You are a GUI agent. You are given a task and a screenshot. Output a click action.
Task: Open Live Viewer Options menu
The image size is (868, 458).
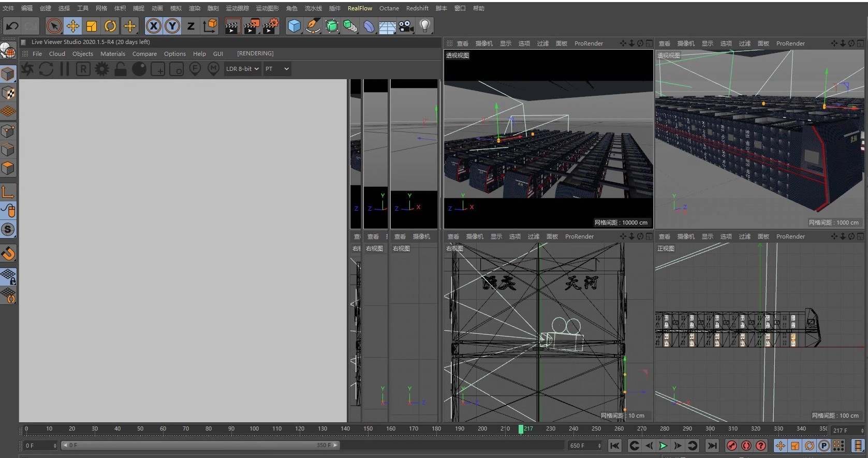[x=175, y=54]
